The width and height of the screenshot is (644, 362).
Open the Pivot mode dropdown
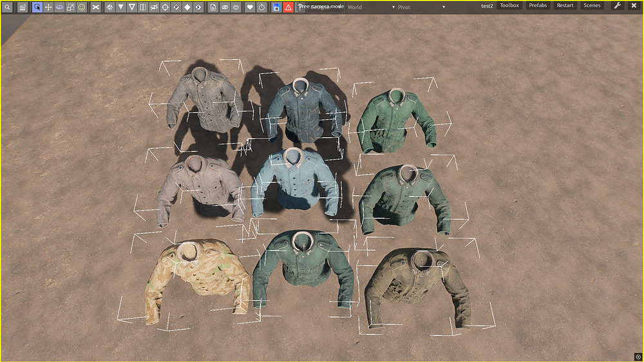[421, 7]
